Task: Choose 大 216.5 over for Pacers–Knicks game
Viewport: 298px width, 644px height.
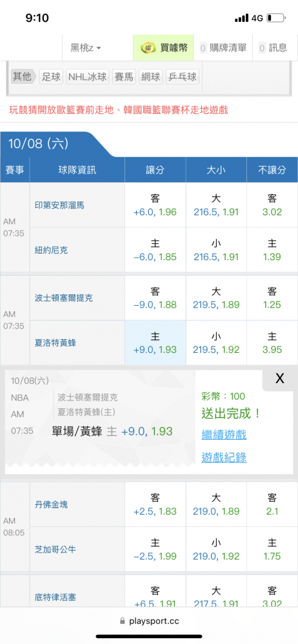Action: 216,205
